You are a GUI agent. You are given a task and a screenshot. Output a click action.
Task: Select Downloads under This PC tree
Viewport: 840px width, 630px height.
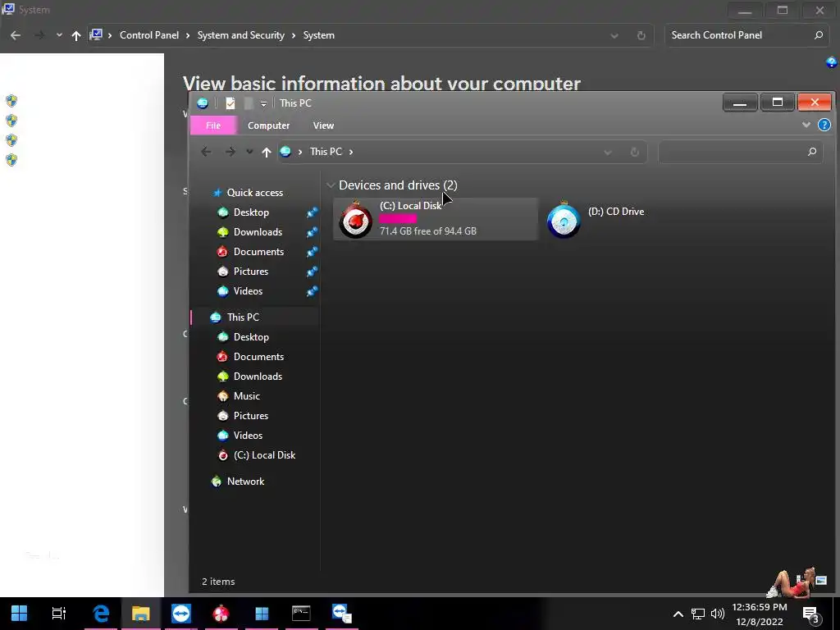(257, 377)
